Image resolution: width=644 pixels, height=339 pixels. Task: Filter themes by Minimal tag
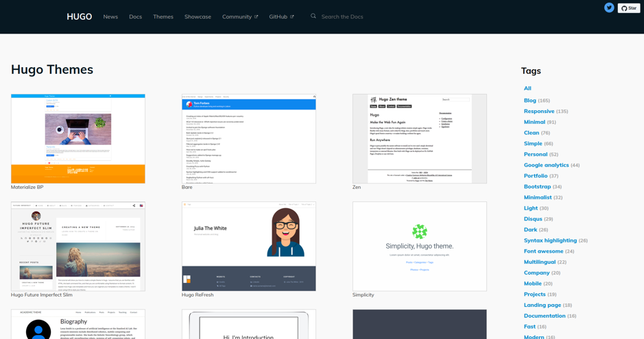534,122
